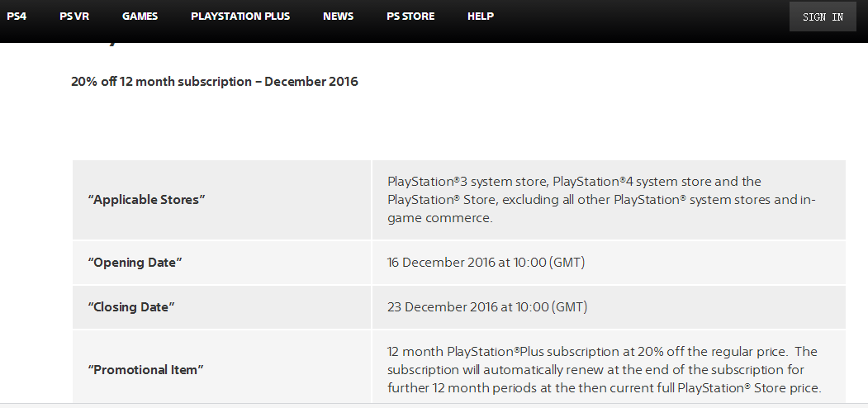868x408 pixels.
Task: Click the 23 December 2016 closing date value
Action: coord(487,306)
